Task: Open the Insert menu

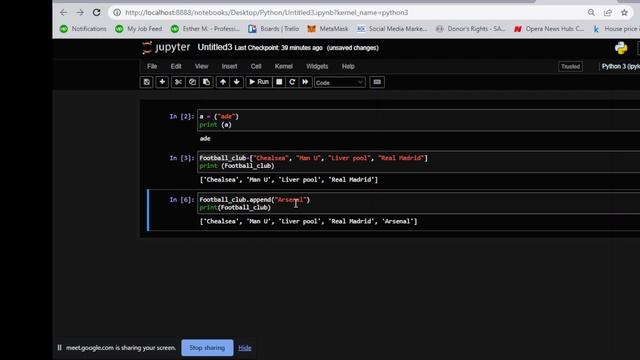Action: tap(229, 67)
